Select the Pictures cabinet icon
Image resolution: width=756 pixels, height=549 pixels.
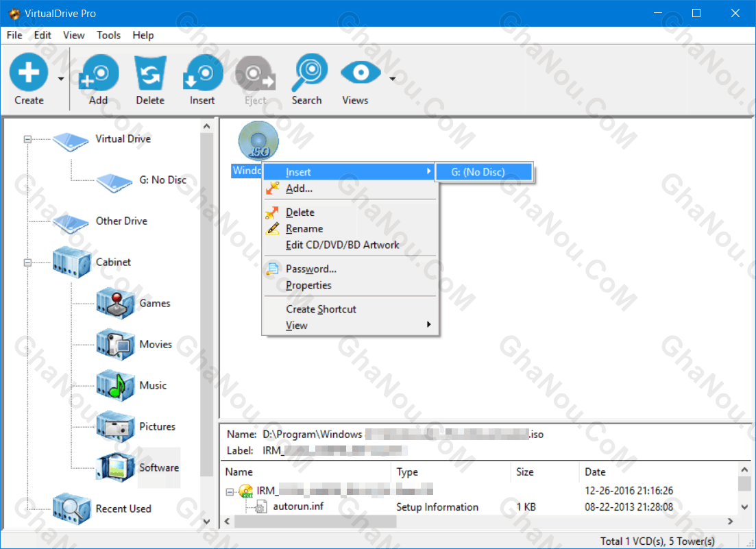115,426
